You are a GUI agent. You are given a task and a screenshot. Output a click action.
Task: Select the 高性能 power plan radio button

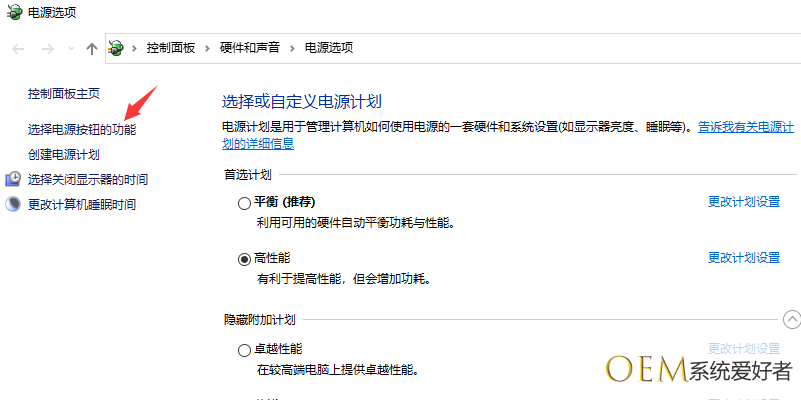(x=245, y=259)
